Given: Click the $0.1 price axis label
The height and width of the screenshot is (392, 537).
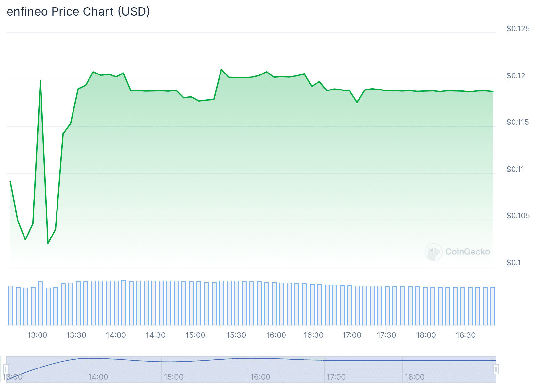Looking at the screenshot, I should (513, 263).
